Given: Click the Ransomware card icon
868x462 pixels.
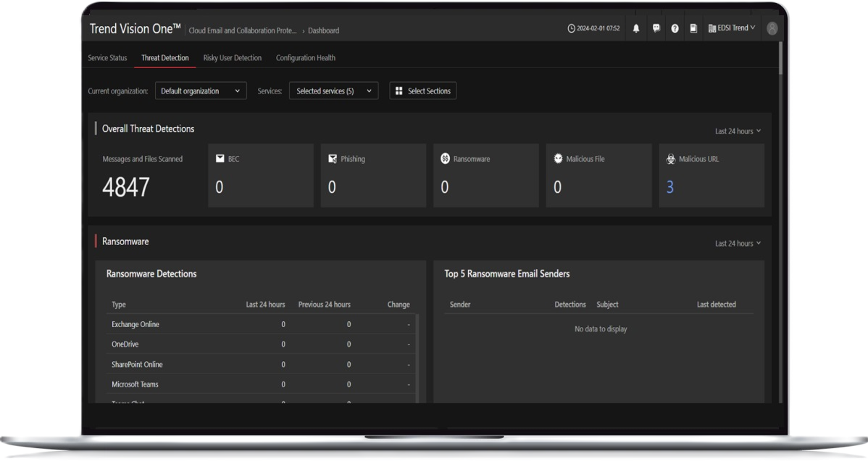Looking at the screenshot, I should [x=445, y=158].
